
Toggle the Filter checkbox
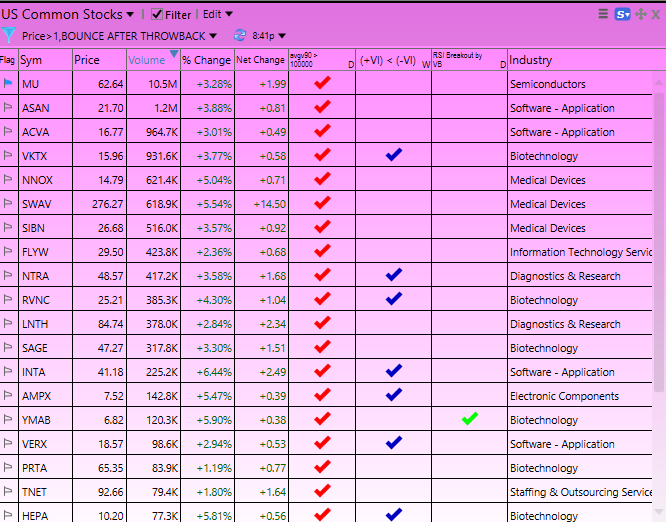(157, 14)
